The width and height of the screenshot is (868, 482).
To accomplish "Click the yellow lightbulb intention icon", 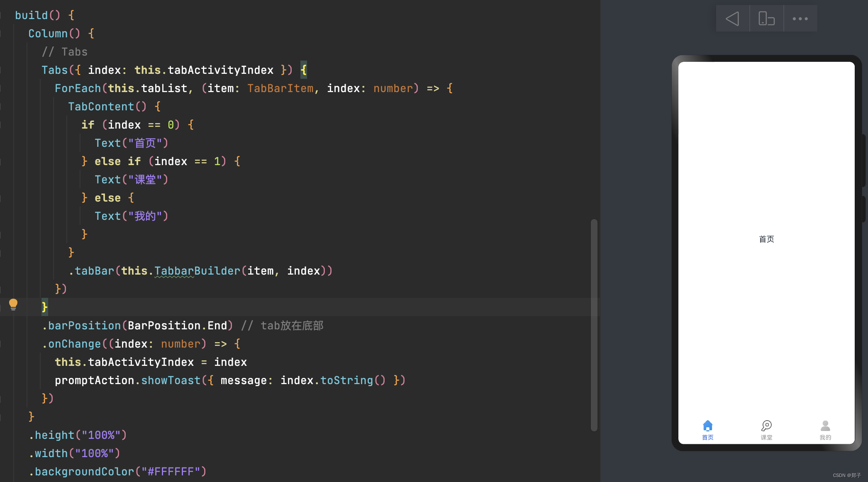I will click(13, 305).
